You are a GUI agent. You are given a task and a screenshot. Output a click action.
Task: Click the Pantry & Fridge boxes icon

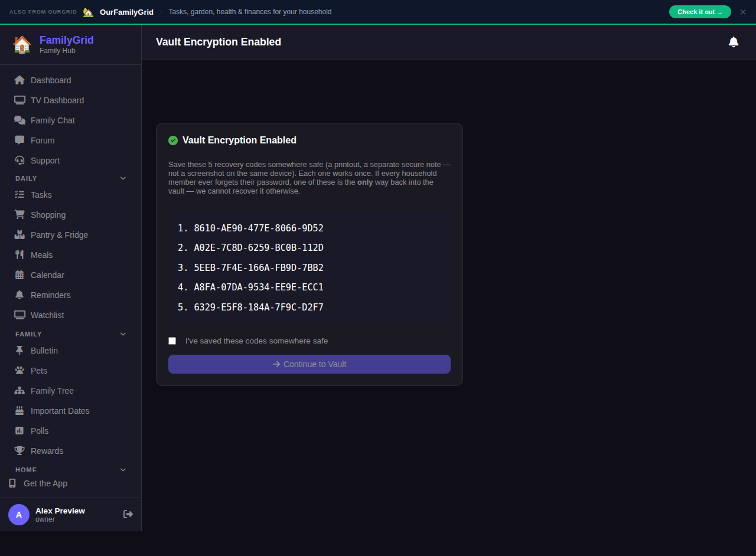point(19,235)
